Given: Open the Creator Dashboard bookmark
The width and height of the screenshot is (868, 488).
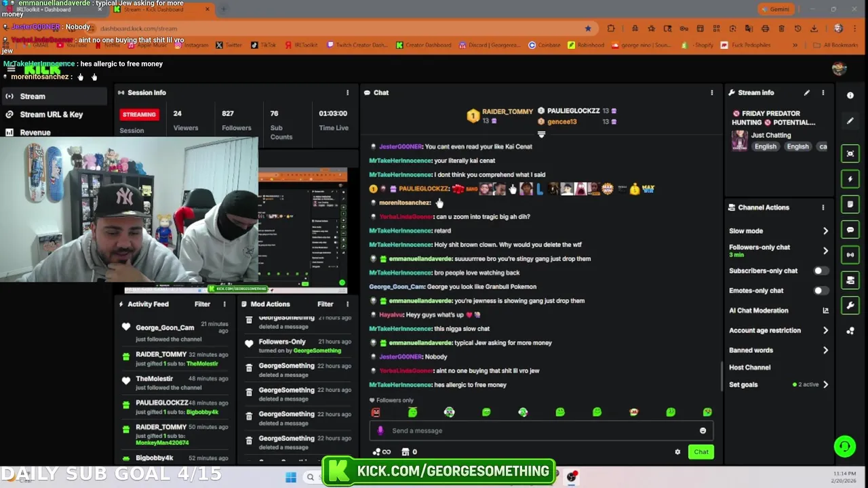Looking at the screenshot, I should click(423, 45).
